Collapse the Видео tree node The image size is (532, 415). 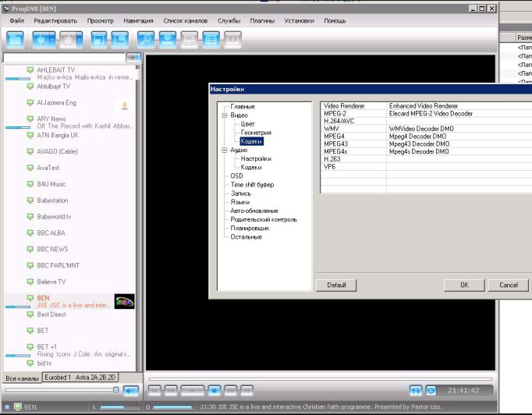224,115
